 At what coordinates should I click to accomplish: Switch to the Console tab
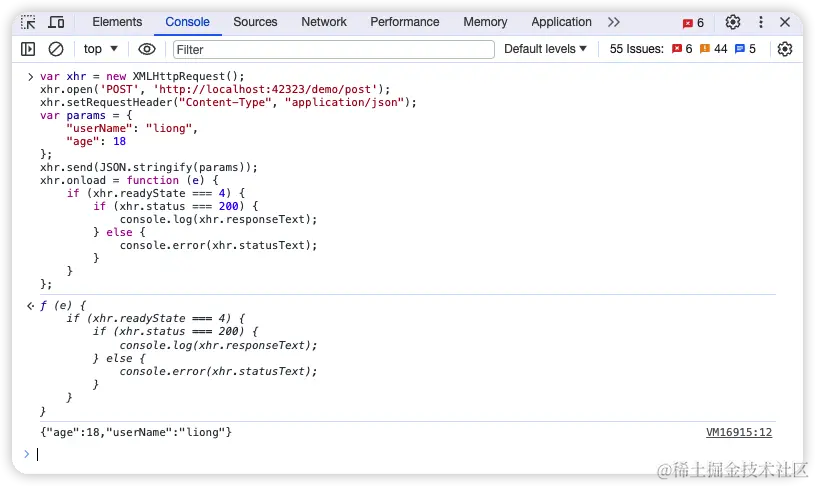click(x=187, y=22)
